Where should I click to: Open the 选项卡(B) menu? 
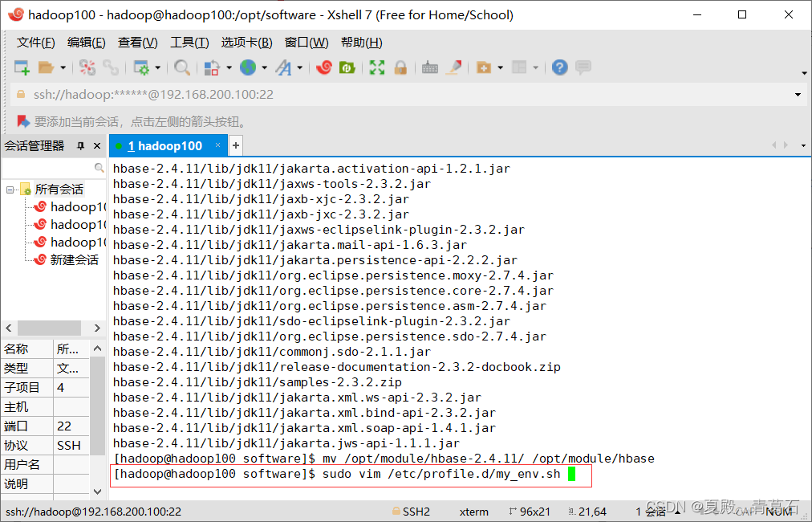tap(246, 43)
